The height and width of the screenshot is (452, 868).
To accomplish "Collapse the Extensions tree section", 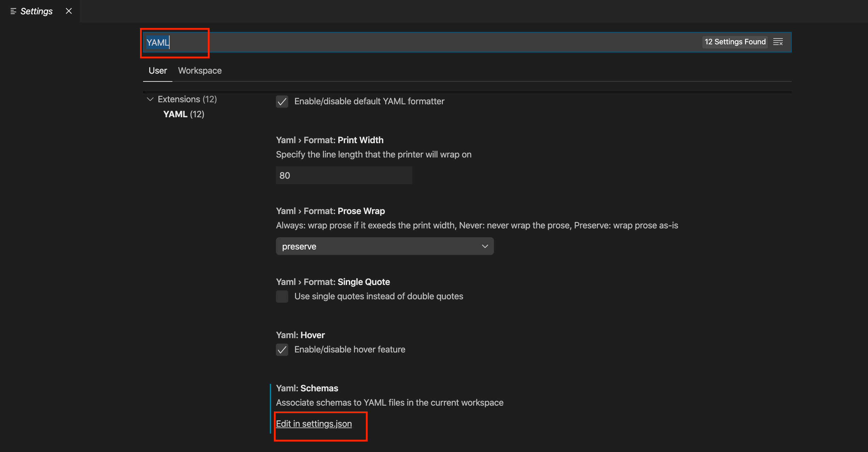I will pyautogui.click(x=150, y=99).
